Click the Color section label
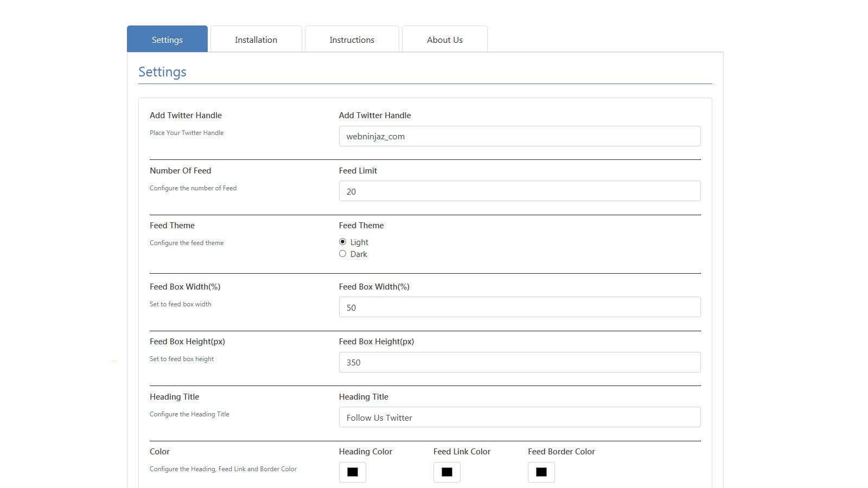 (159, 451)
